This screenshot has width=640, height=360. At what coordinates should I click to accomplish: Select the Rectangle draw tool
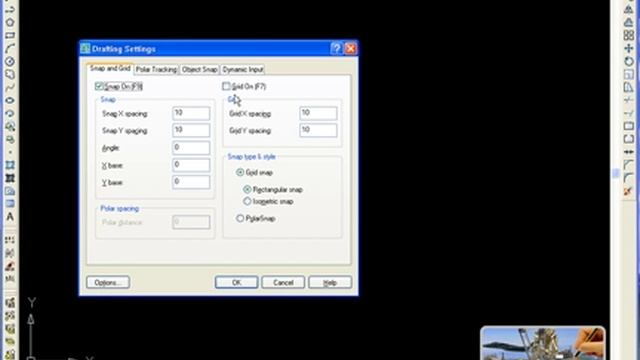(10, 36)
